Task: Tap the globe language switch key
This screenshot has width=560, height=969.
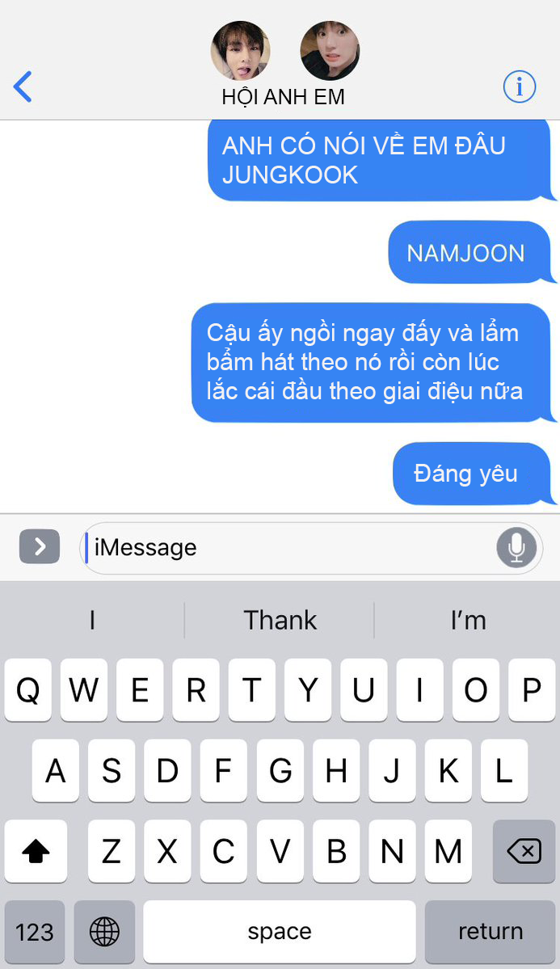Action: [104, 931]
